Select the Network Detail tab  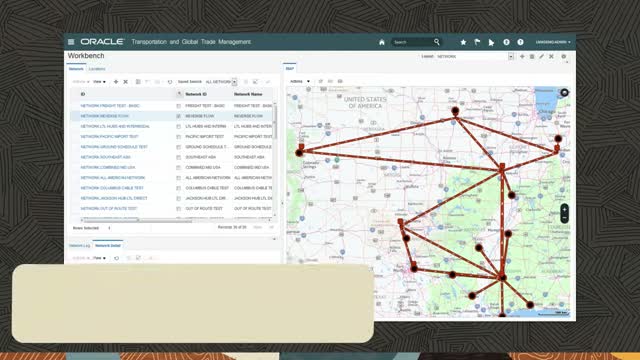tap(108, 246)
